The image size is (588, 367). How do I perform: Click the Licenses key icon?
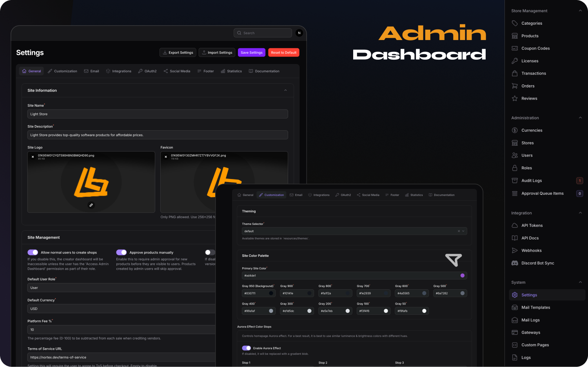[x=515, y=61]
